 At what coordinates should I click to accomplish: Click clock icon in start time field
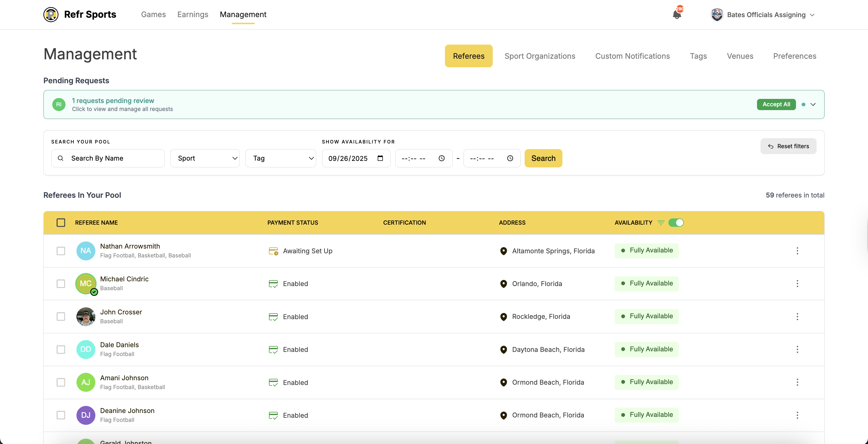pos(441,158)
